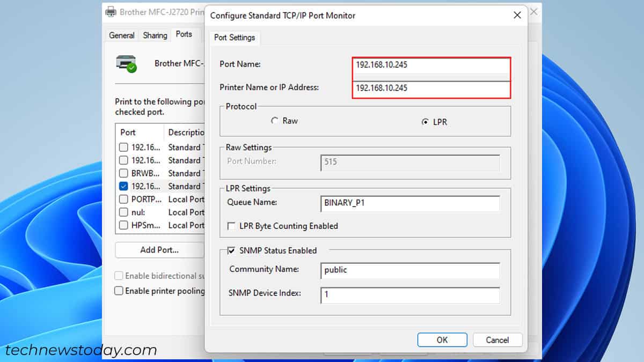This screenshot has width=644, height=362.
Task: Enable LPR Byte Counting
Action: click(x=231, y=226)
